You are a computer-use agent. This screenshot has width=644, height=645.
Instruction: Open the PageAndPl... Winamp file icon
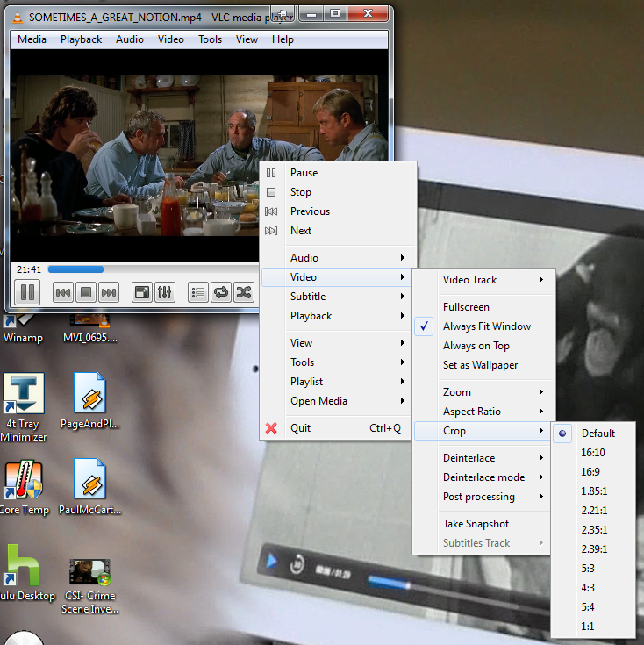tap(90, 401)
